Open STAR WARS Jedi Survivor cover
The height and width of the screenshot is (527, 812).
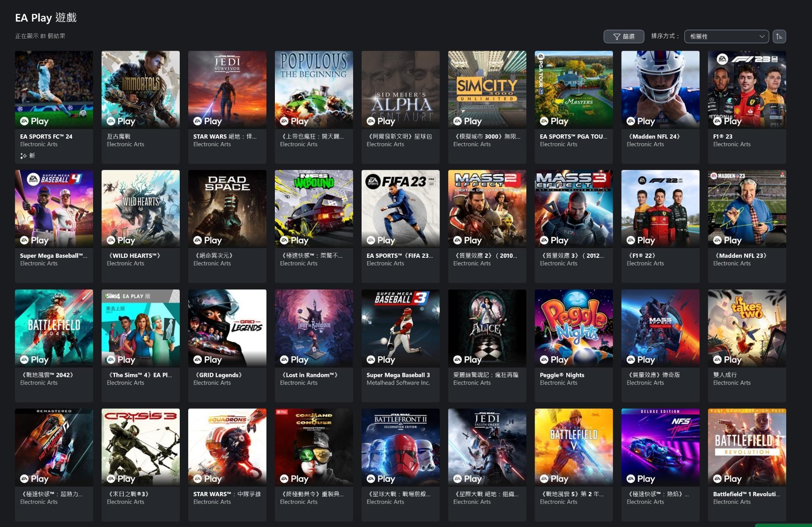click(227, 89)
